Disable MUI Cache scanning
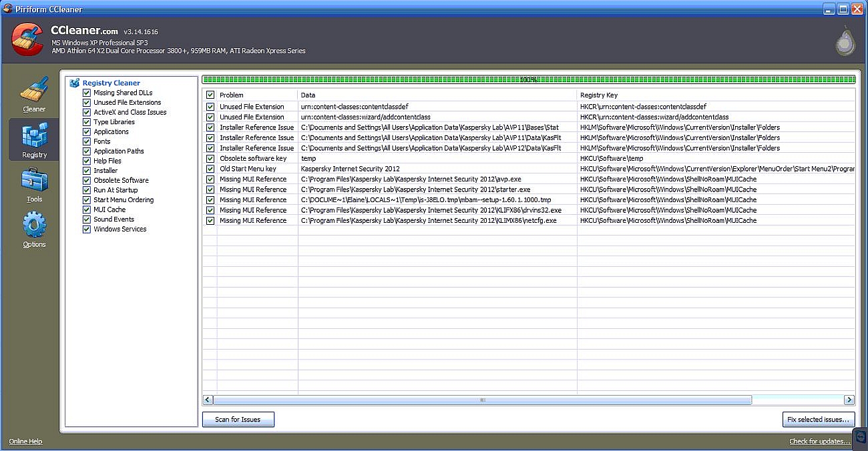Viewport: 868px width, 451px height. coord(87,209)
